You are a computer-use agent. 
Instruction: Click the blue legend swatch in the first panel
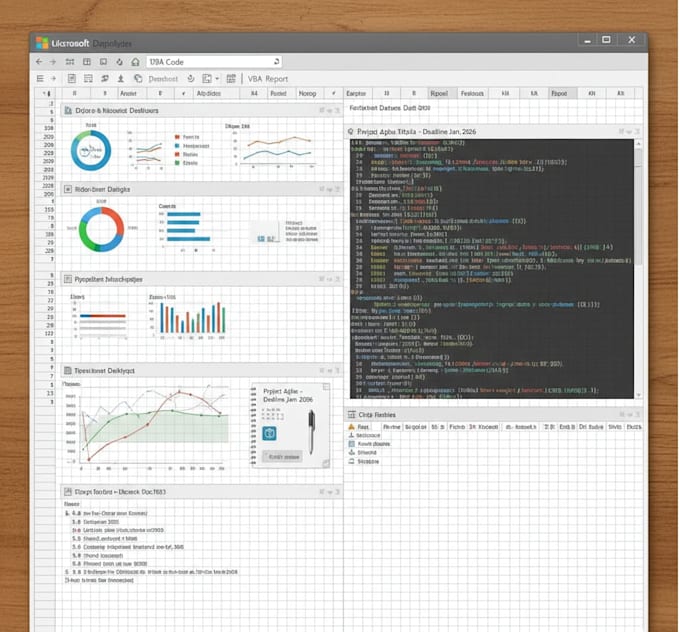[x=177, y=146]
